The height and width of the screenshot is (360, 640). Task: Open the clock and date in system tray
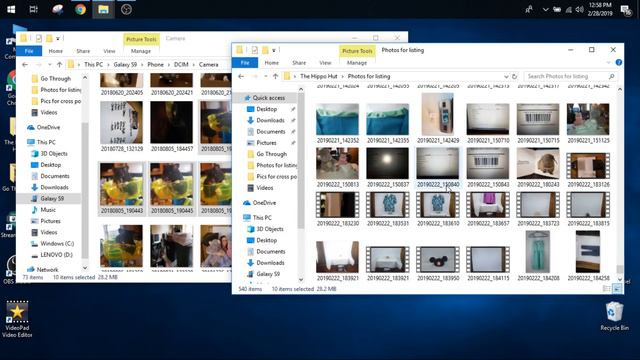point(600,9)
